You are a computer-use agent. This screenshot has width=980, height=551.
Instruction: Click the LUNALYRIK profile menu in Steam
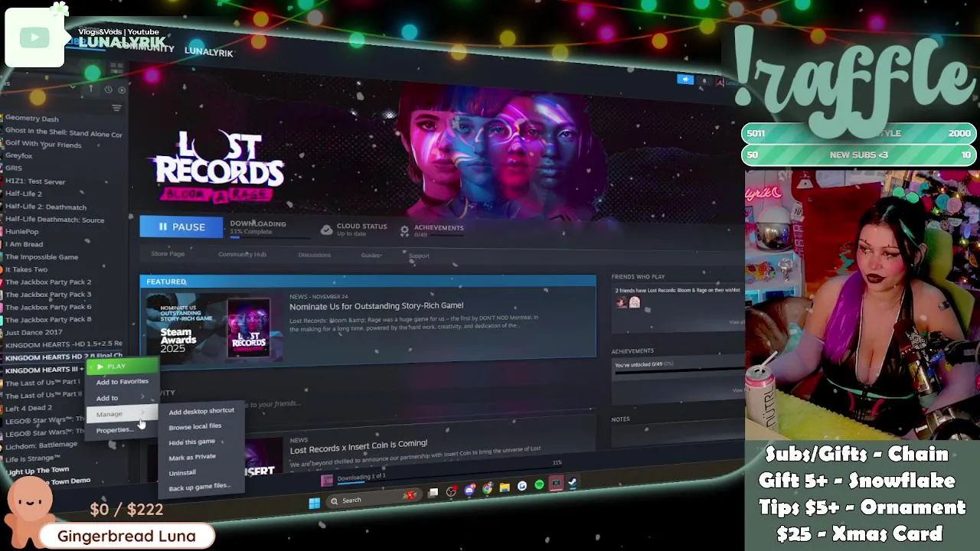click(208, 52)
